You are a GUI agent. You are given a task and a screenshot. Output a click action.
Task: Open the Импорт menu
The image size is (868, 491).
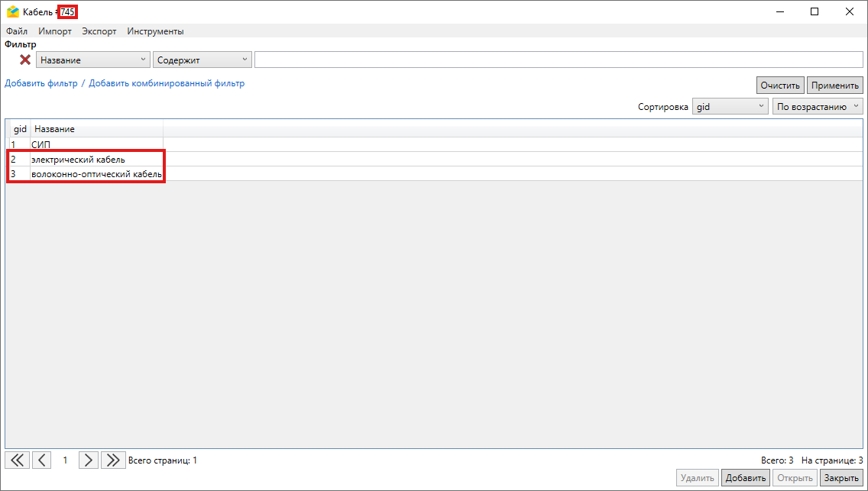pyautogui.click(x=55, y=31)
